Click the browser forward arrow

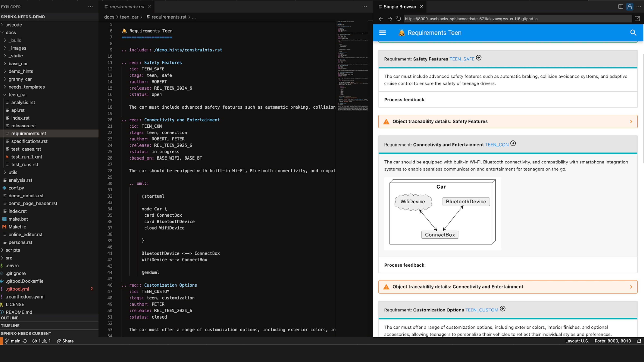click(389, 19)
